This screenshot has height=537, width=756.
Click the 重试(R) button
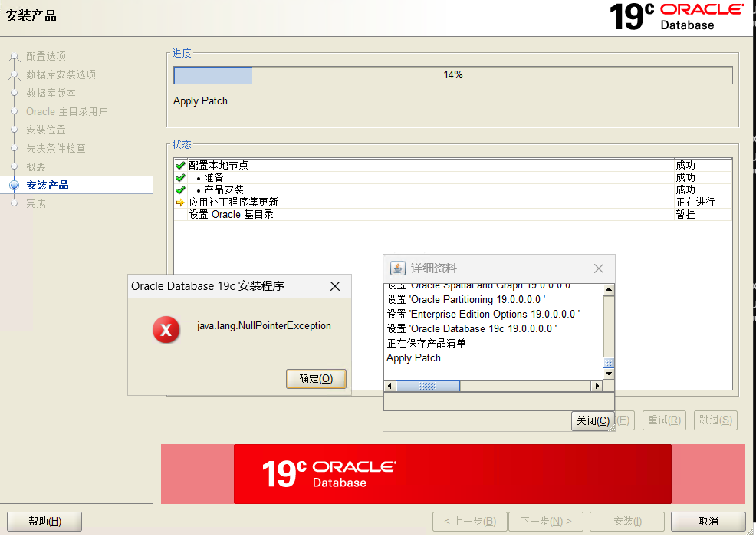pos(665,420)
